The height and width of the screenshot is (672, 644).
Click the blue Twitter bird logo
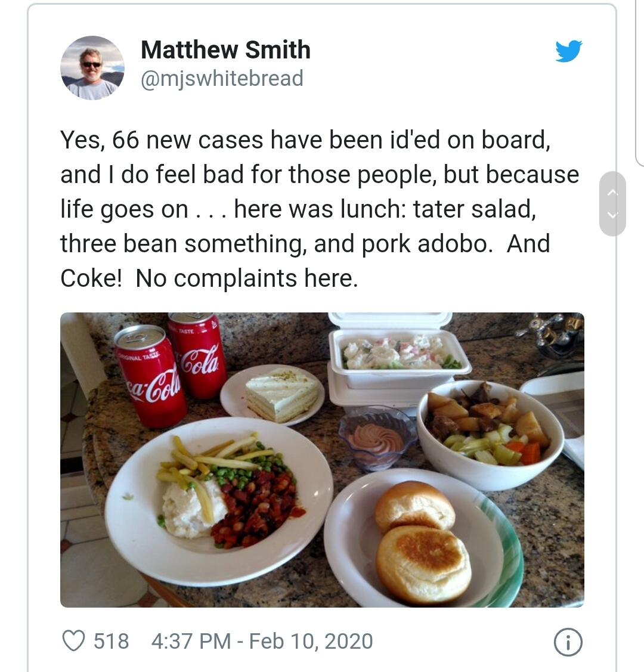(x=569, y=51)
